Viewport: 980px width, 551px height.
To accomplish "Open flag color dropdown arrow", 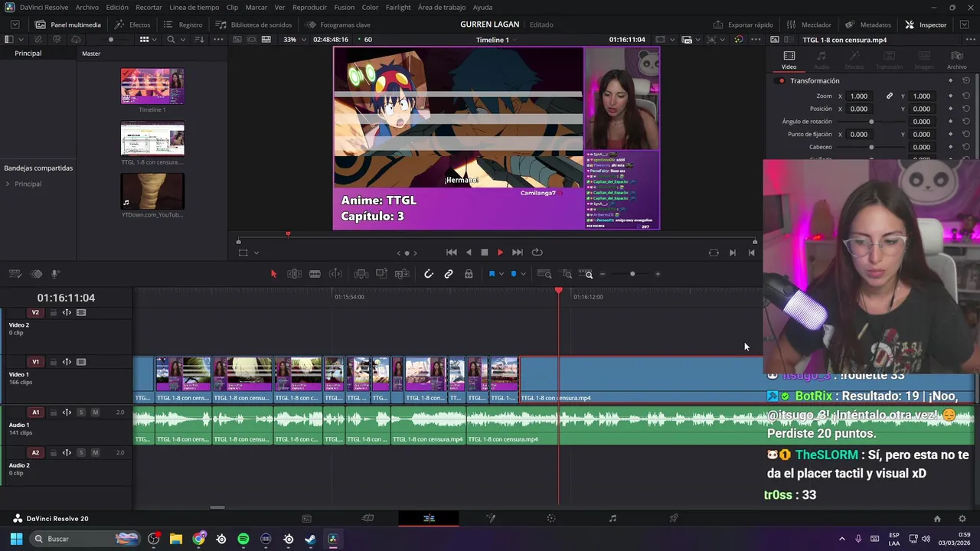I will pos(501,274).
